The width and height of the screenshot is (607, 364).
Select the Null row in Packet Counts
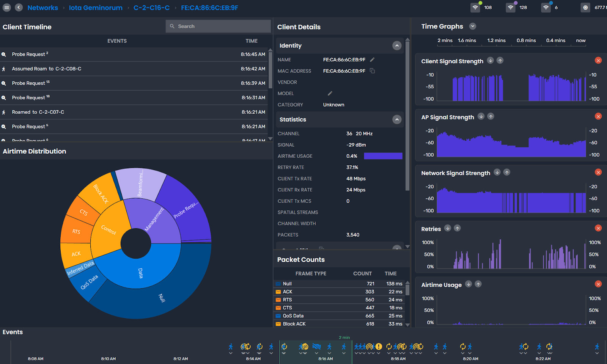point(339,284)
